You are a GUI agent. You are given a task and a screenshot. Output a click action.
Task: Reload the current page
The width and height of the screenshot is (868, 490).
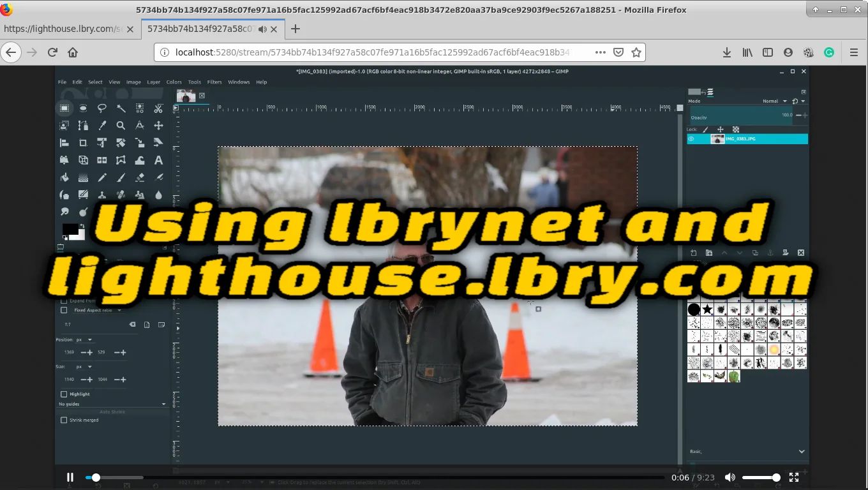point(52,52)
